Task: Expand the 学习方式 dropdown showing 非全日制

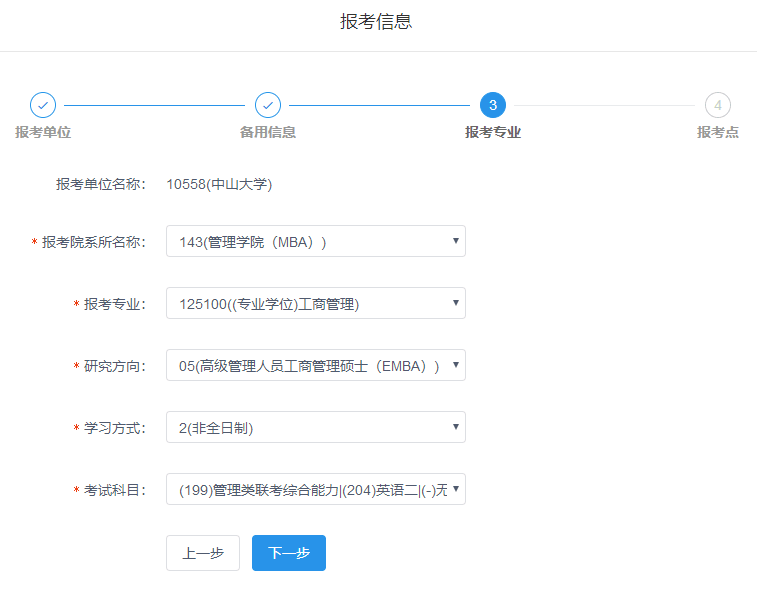Action: coord(315,427)
